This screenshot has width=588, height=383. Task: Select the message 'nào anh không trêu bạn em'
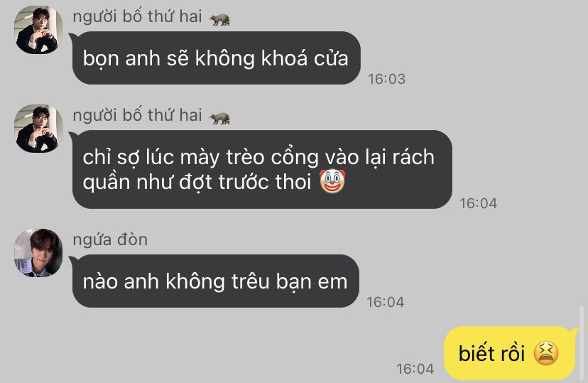(x=215, y=281)
